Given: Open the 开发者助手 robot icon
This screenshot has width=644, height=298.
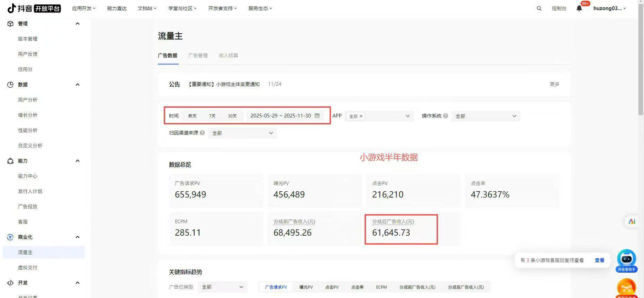Looking at the screenshot, I should tap(626, 259).
